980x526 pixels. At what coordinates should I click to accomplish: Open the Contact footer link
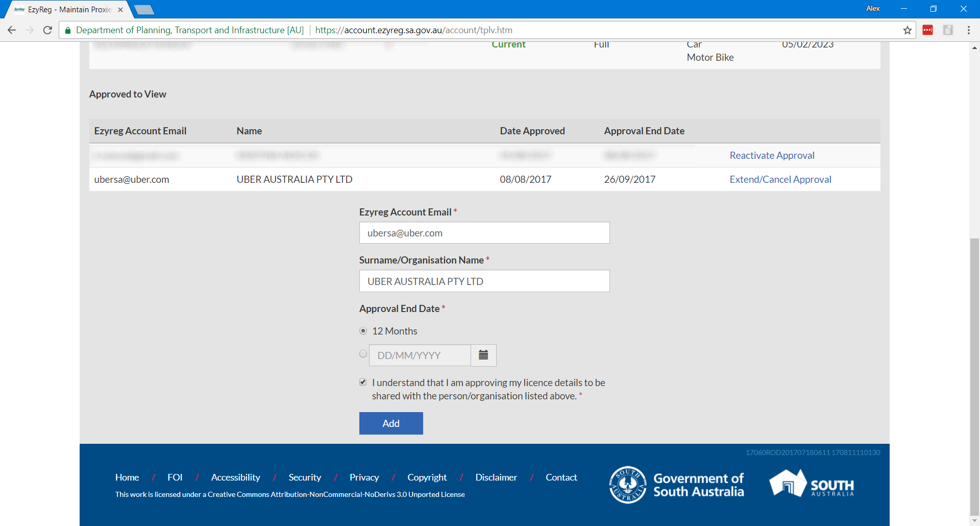[561, 477]
